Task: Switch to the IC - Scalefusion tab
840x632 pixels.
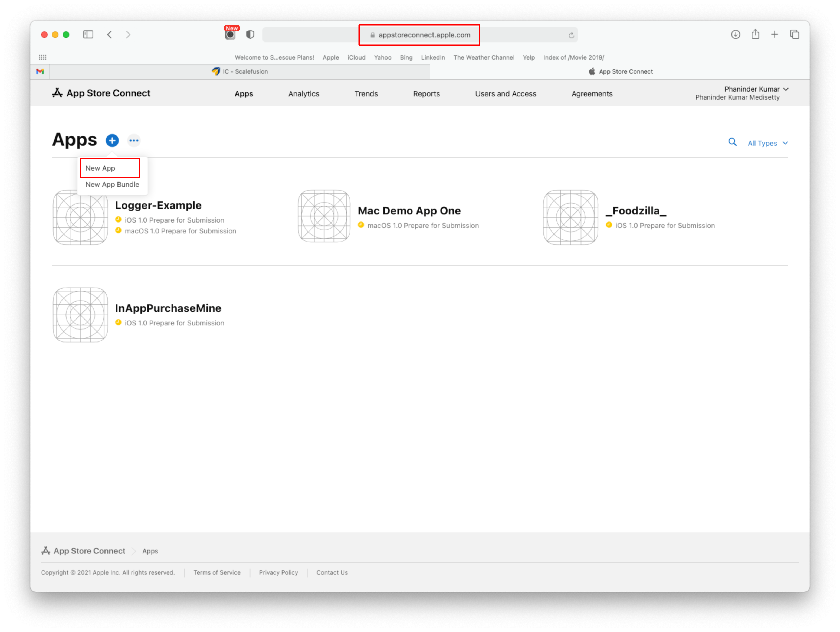Action: [239, 71]
